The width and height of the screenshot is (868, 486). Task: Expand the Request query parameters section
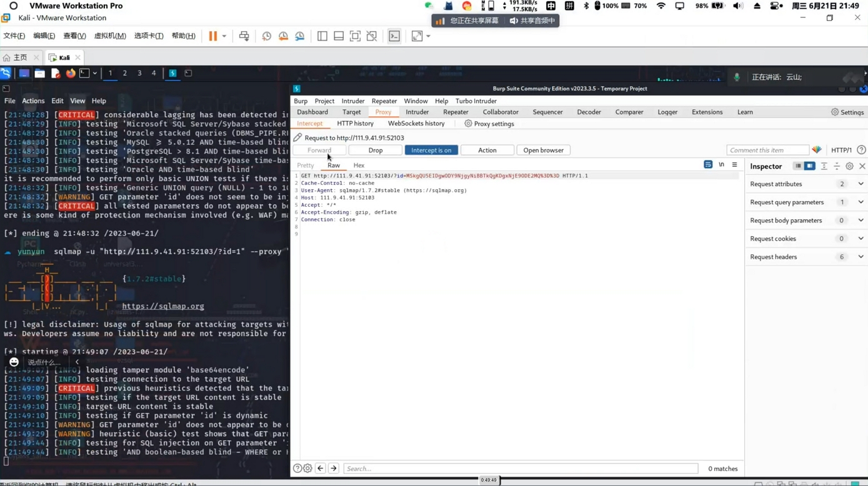[806, 202]
